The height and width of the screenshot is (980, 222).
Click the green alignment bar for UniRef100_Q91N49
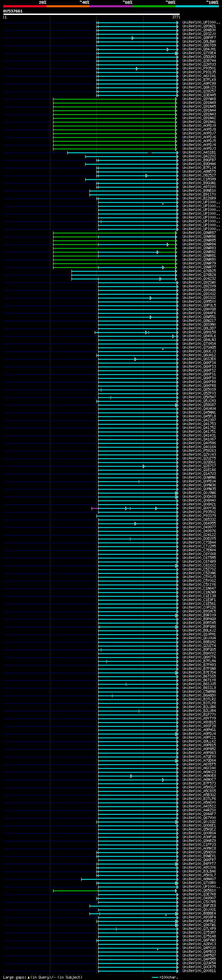pyautogui.click(x=114, y=103)
